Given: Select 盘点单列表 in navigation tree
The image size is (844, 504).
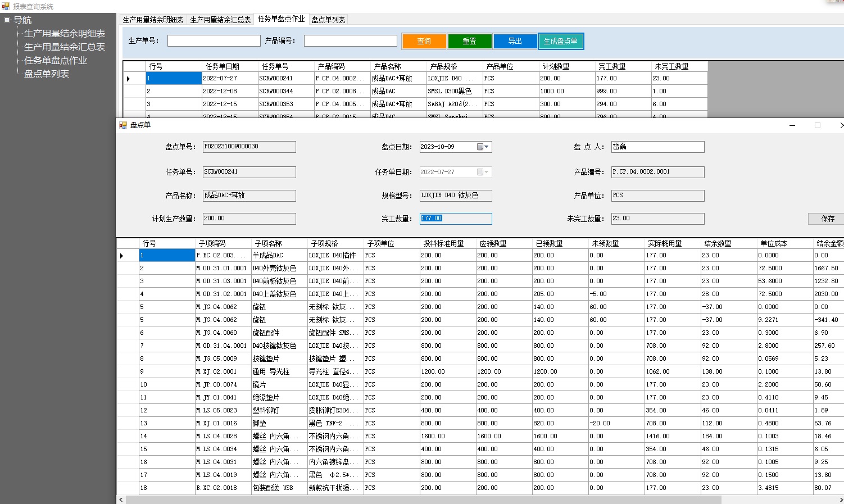Looking at the screenshot, I should click(47, 74).
